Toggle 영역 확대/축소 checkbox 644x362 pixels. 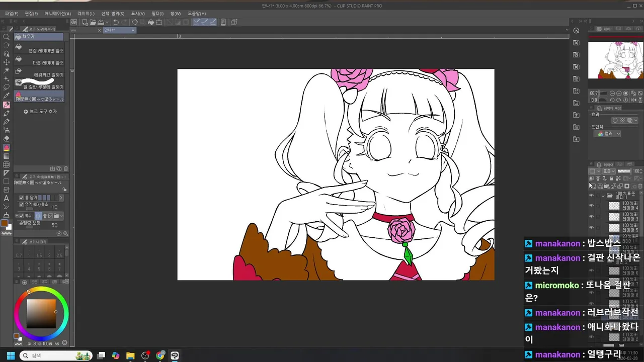(x=22, y=205)
